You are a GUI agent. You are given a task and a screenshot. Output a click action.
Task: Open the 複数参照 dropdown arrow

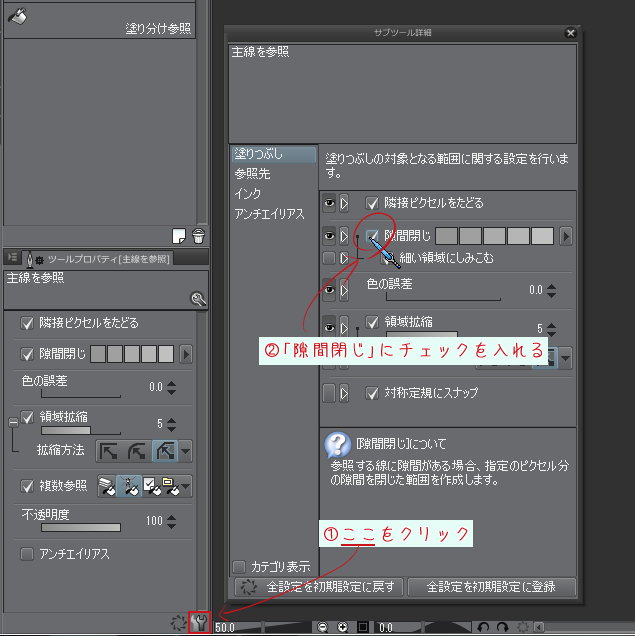pyautogui.click(x=186, y=487)
